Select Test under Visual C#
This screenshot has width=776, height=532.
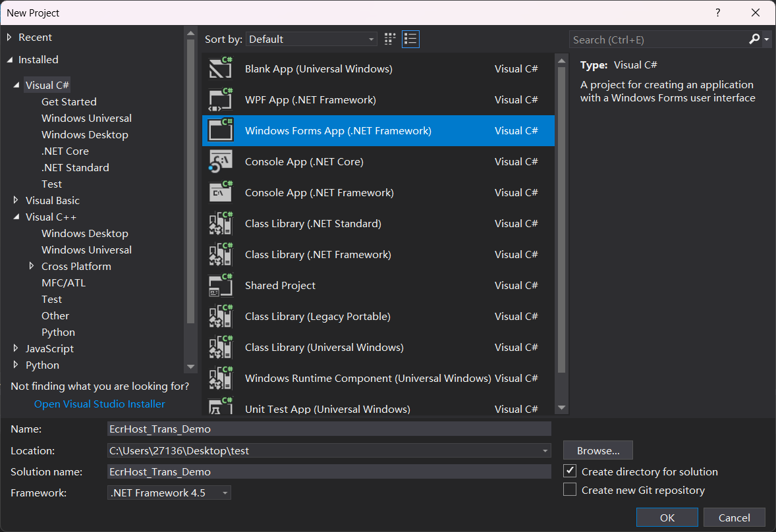click(51, 184)
